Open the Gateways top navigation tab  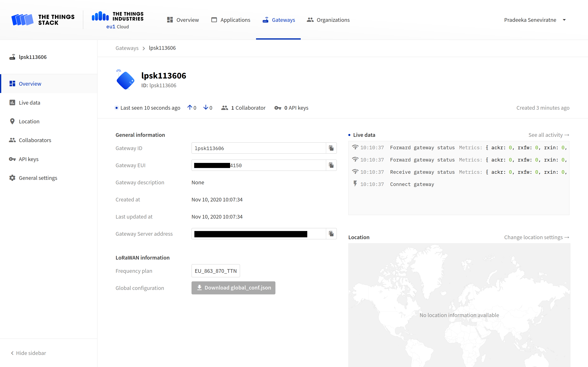tap(278, 20)
